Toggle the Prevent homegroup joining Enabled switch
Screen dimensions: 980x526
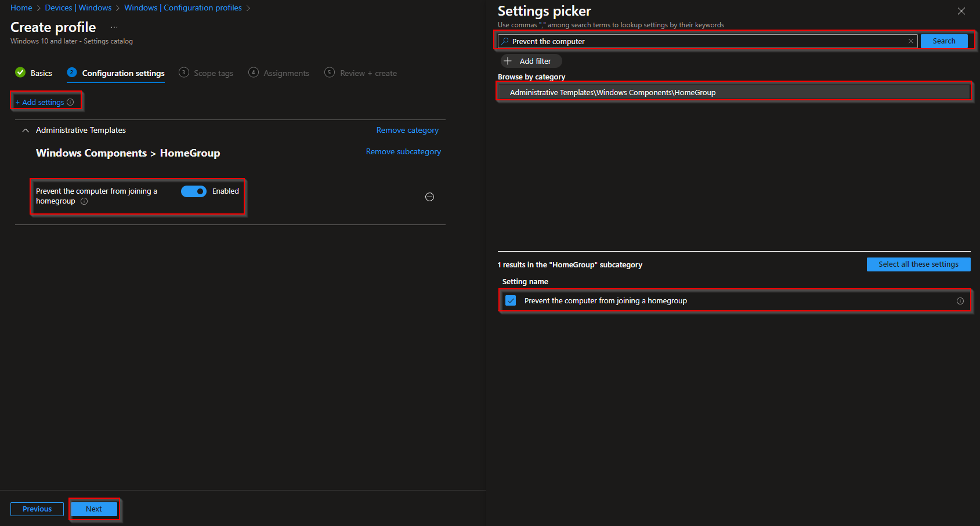tap(194, 191)
